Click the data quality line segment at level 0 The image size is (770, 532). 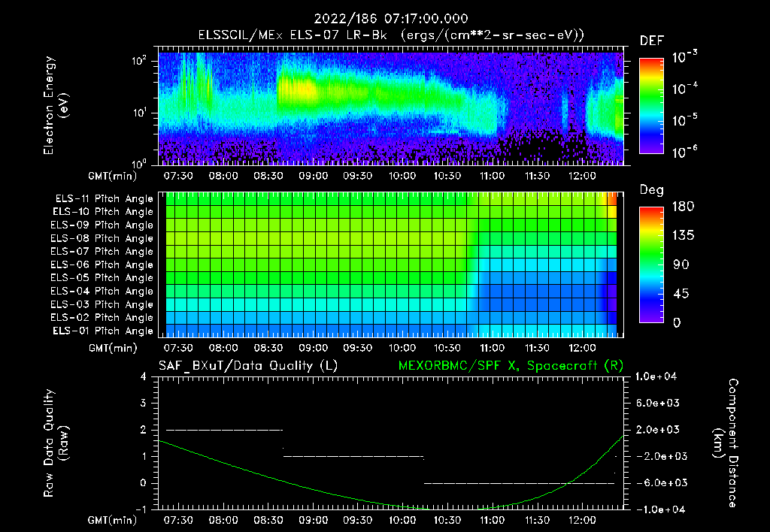click(519, 483)
